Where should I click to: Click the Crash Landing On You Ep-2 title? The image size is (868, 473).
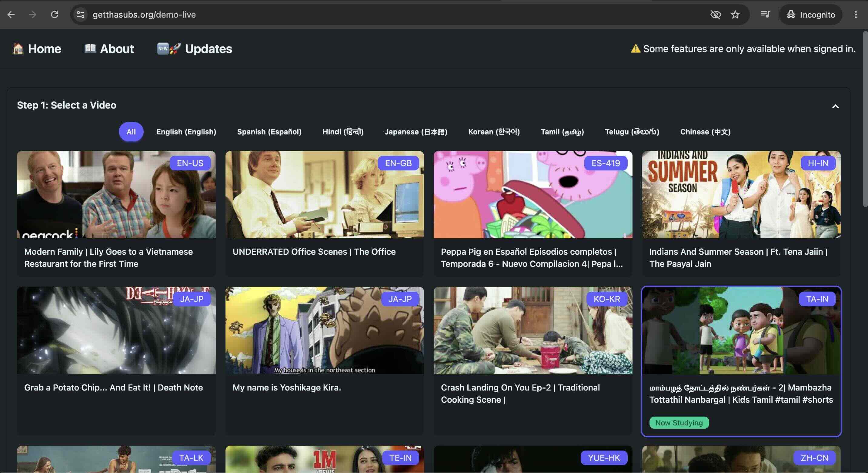click(520, 394)
